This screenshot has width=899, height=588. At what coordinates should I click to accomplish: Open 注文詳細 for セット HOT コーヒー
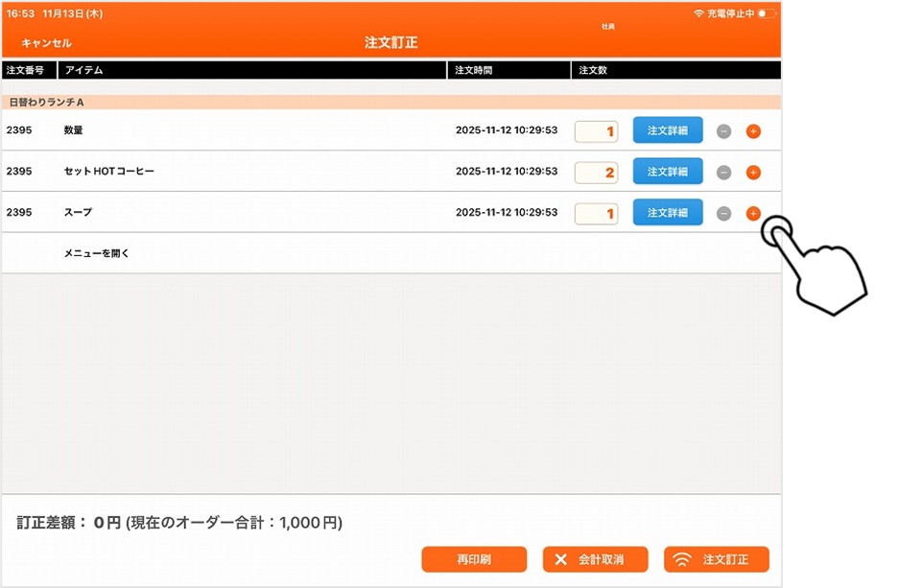coord(668,172)
